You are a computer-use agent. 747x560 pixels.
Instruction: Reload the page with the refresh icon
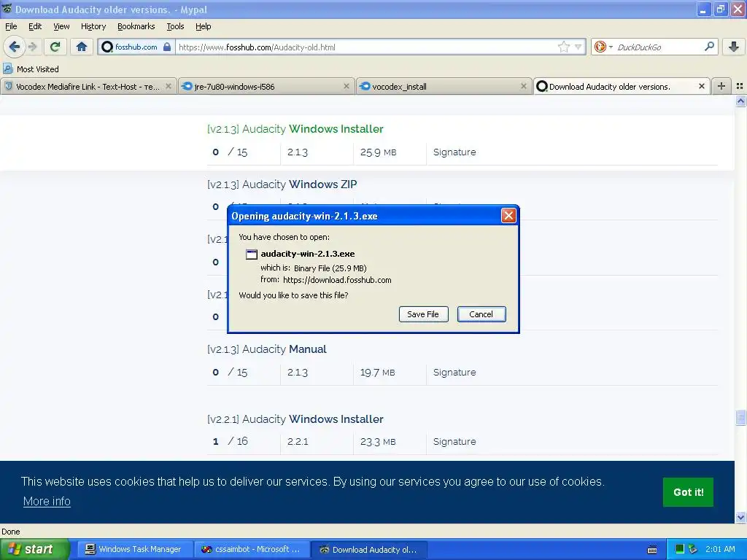pyautogui.click(x=55, y=47)
